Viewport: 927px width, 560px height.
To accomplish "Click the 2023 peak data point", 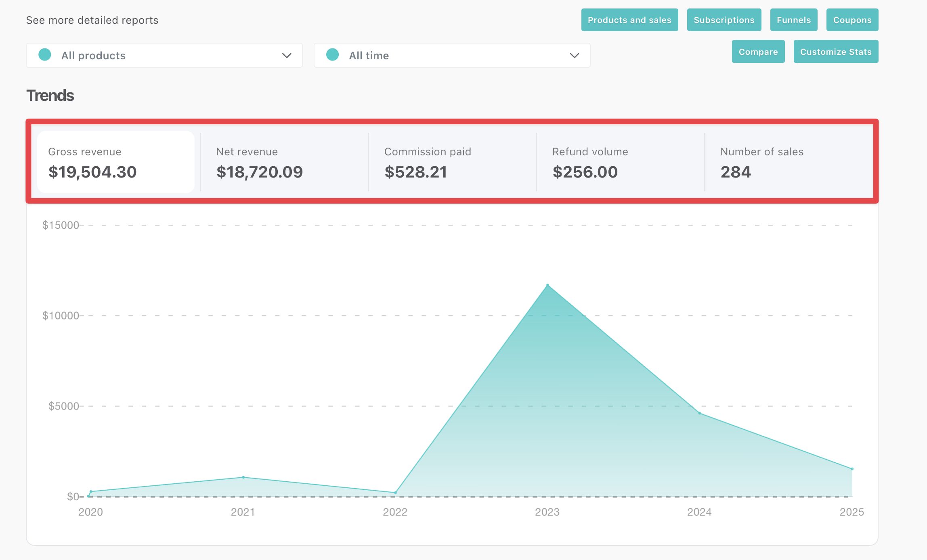I will (547, 285).
